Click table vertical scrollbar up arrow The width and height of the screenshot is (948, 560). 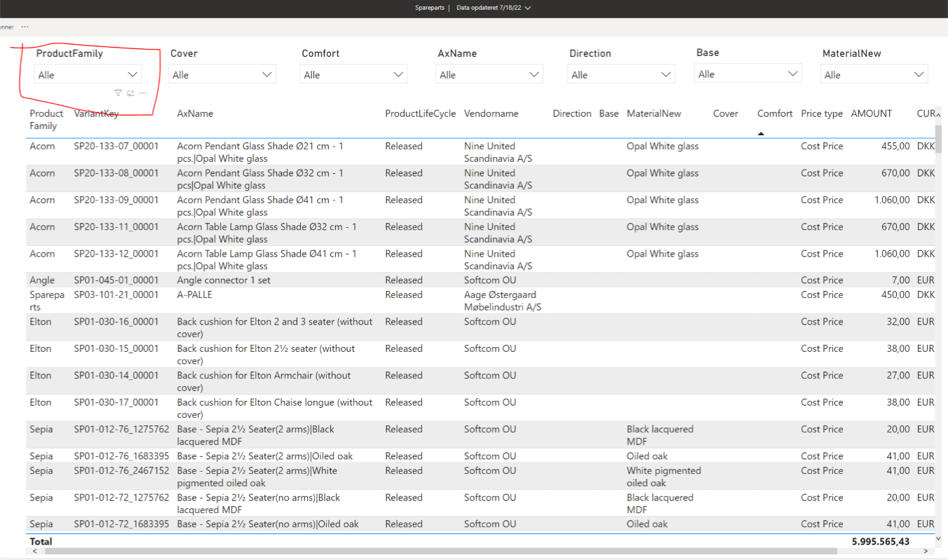[939, 115]
